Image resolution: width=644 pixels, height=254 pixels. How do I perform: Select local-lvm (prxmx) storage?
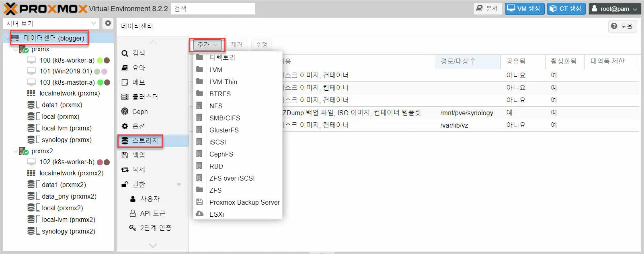coord(66,128)
